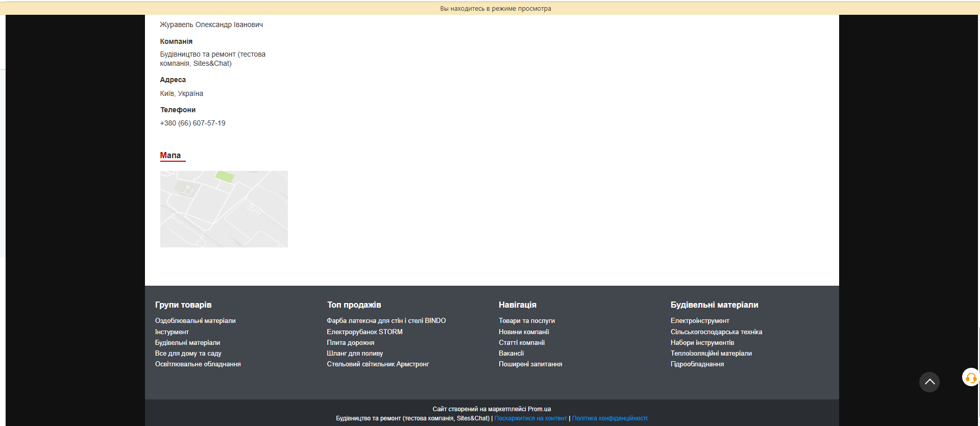
Task: Open Оздоблювальні матеріали product group
Action: click(195, 321)
